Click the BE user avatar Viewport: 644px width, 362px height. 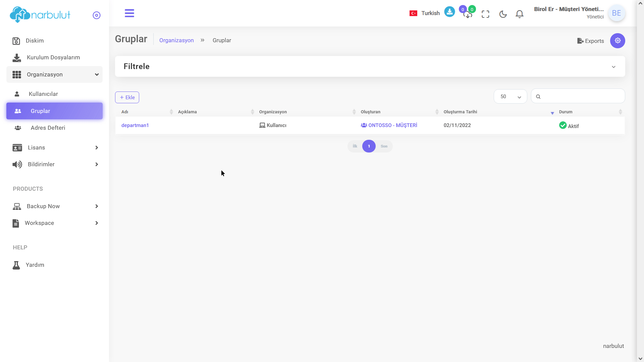click(616, 13)
